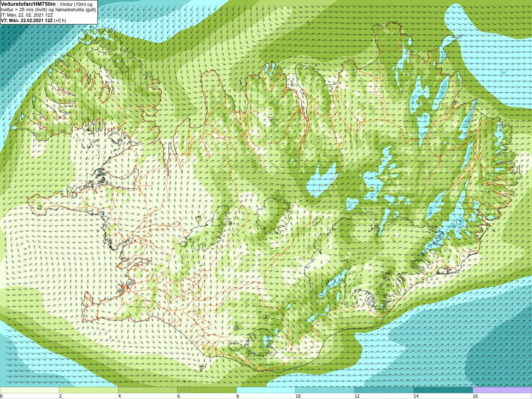Click the light cyan 8–10 m/s legend swatch
This screenshot has width=532, height=399.
click(266, 390)
